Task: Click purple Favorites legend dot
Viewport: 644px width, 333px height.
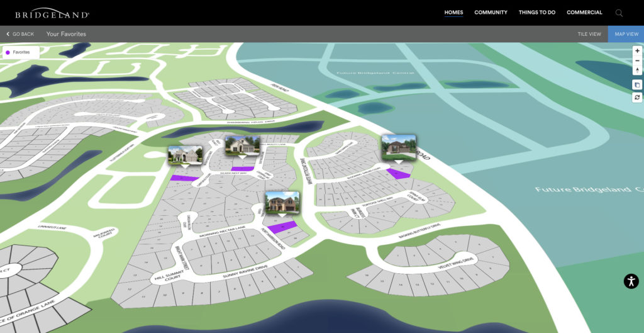Action: coord(8,52)
